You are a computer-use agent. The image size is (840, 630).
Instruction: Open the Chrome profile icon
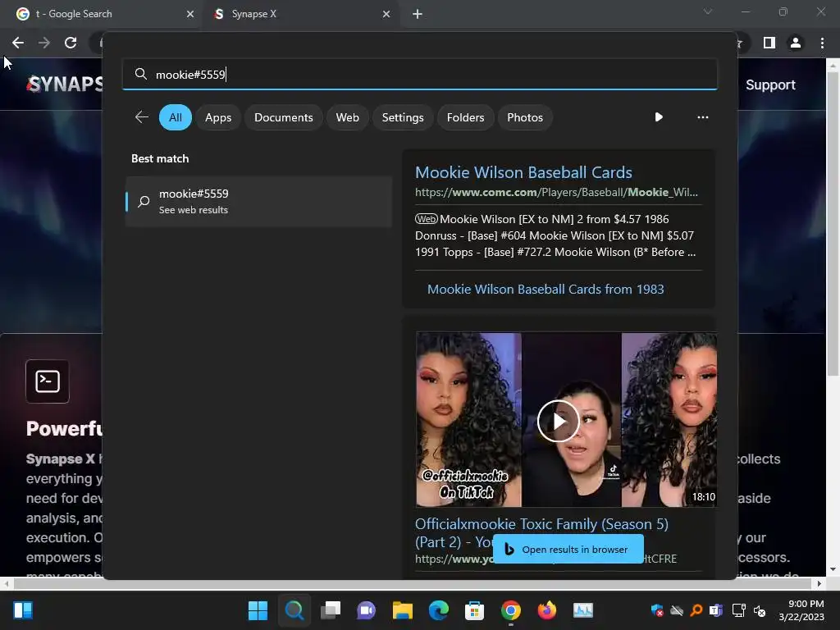click(x=796, y=43)
